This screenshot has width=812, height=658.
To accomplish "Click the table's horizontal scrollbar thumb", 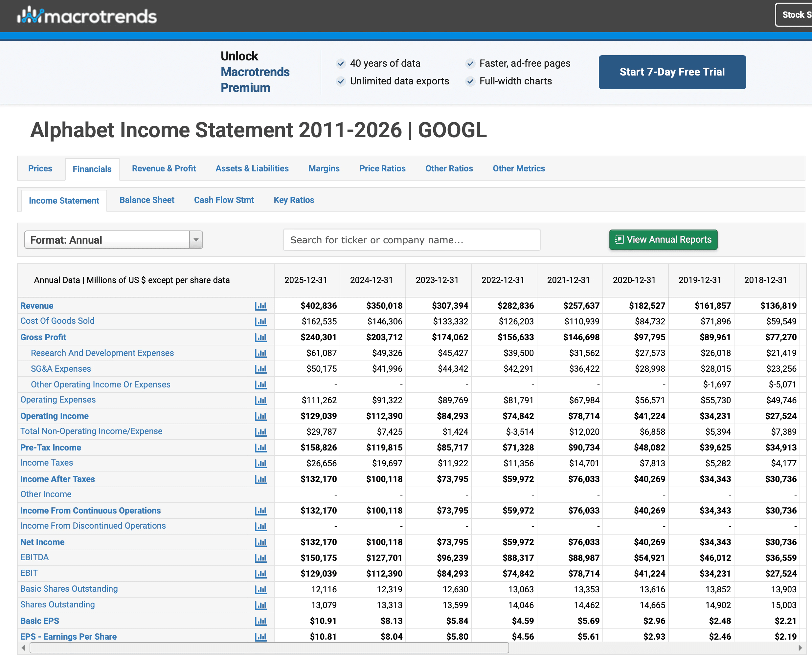I will pyautogui.click(x=269, y=648).
